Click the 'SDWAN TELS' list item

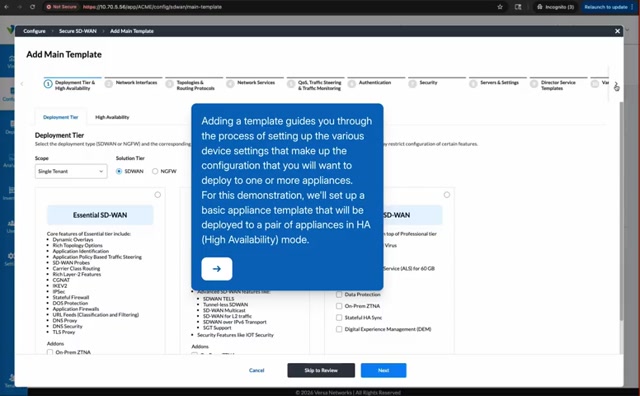point(218,299)
